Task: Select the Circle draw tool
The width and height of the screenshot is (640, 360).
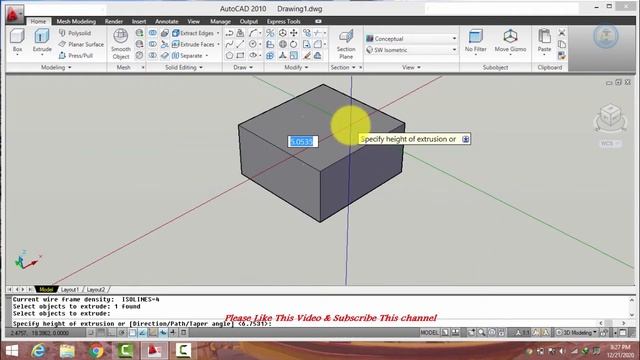Action: 253,44
